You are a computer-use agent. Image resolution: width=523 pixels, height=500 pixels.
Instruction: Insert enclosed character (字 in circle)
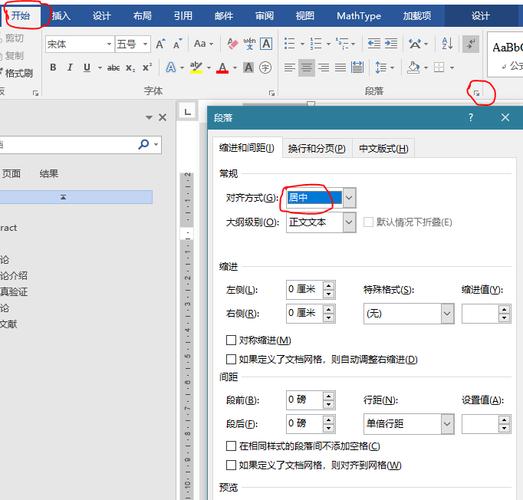(x=266, y=68)
